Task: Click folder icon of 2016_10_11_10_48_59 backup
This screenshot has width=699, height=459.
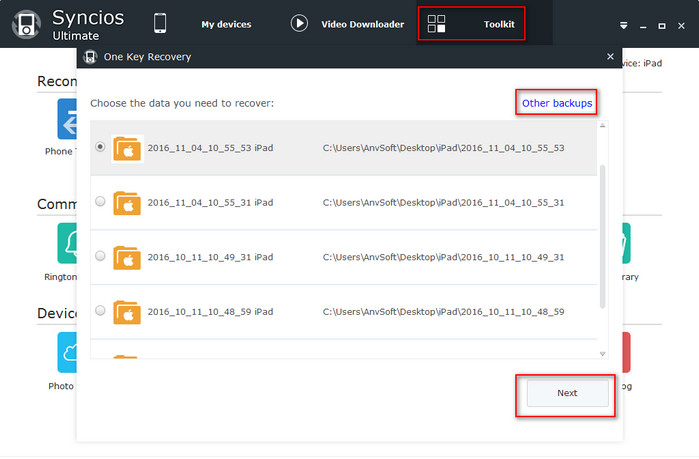Action: (x=127, y=312)
